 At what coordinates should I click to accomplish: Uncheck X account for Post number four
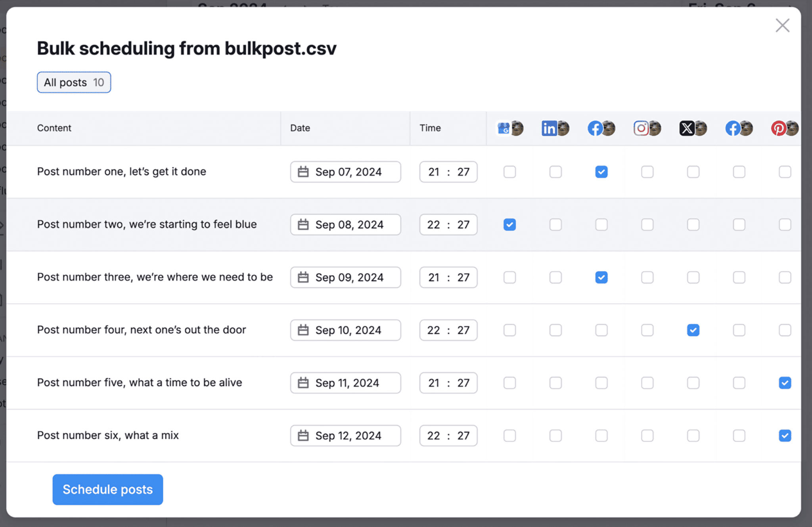[693, 330]
